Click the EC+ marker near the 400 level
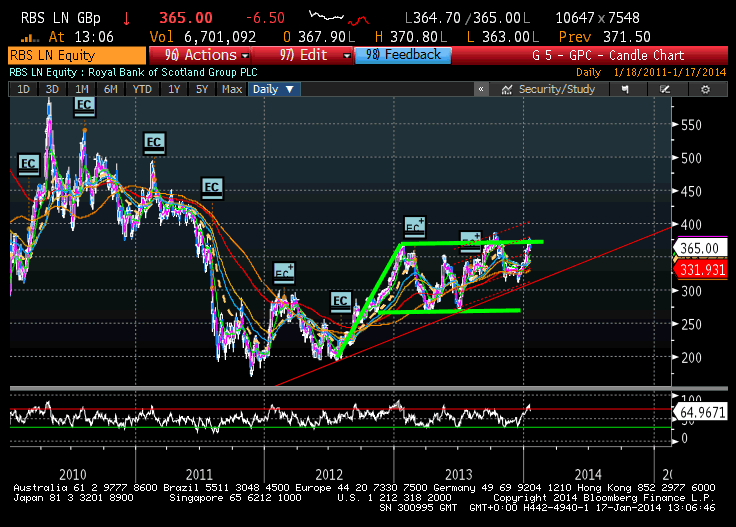 click(414, 227)
